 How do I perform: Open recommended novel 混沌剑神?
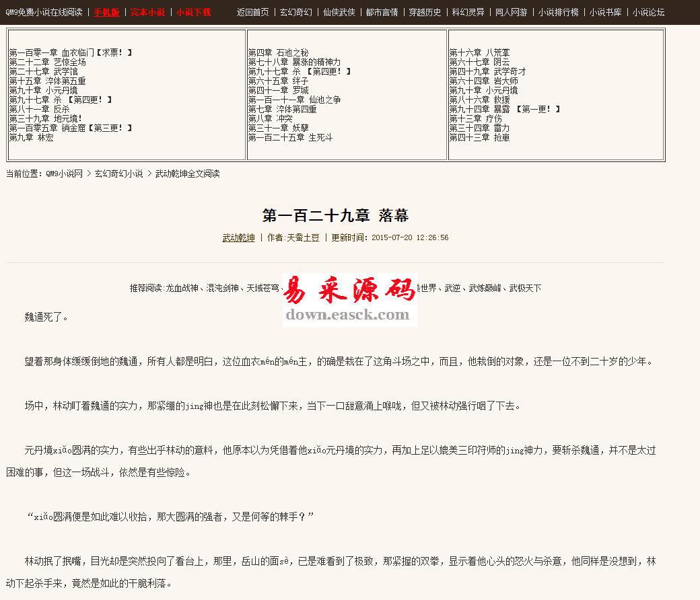[222, 288]
